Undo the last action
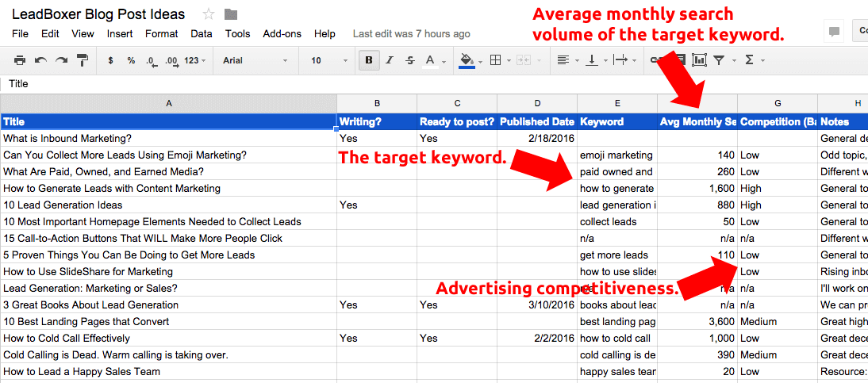Viewport: 868px width, 383px height. pos(40,60)
